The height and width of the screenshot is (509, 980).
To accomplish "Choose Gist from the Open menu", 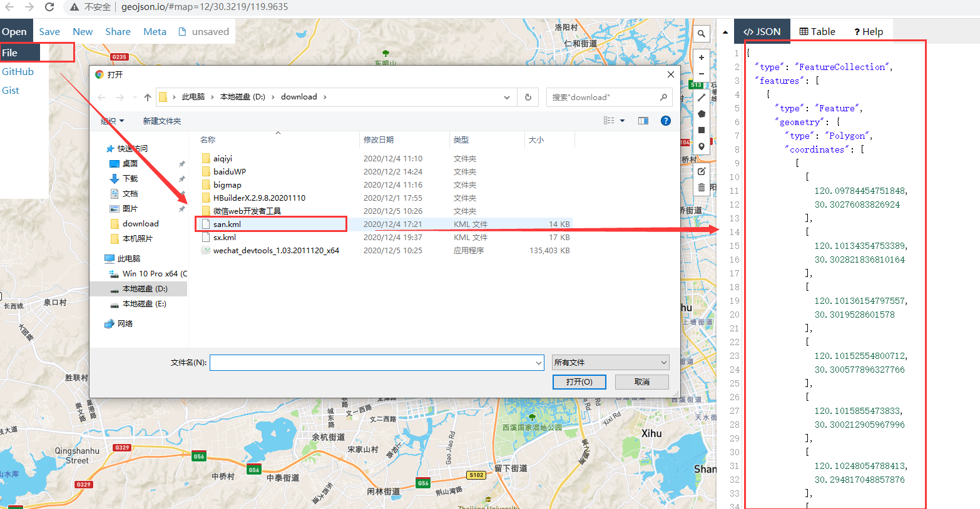I will (11, 90).
